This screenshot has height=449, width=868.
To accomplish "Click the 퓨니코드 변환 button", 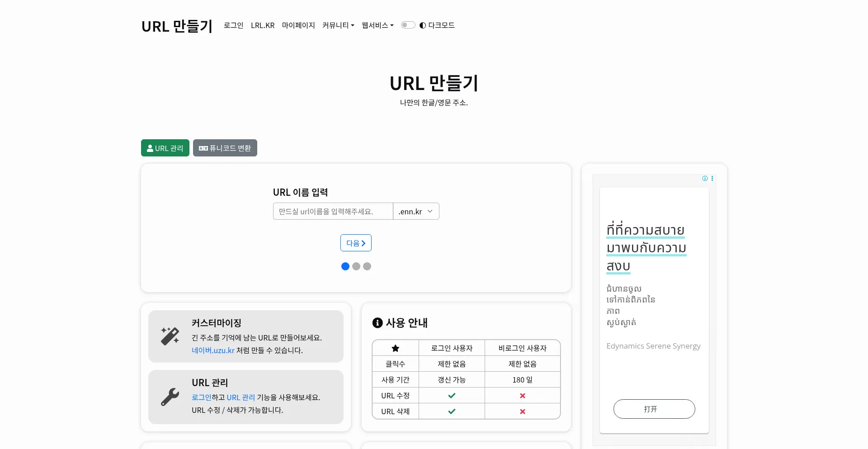I will pyautogui.click(x=225, y=148).
